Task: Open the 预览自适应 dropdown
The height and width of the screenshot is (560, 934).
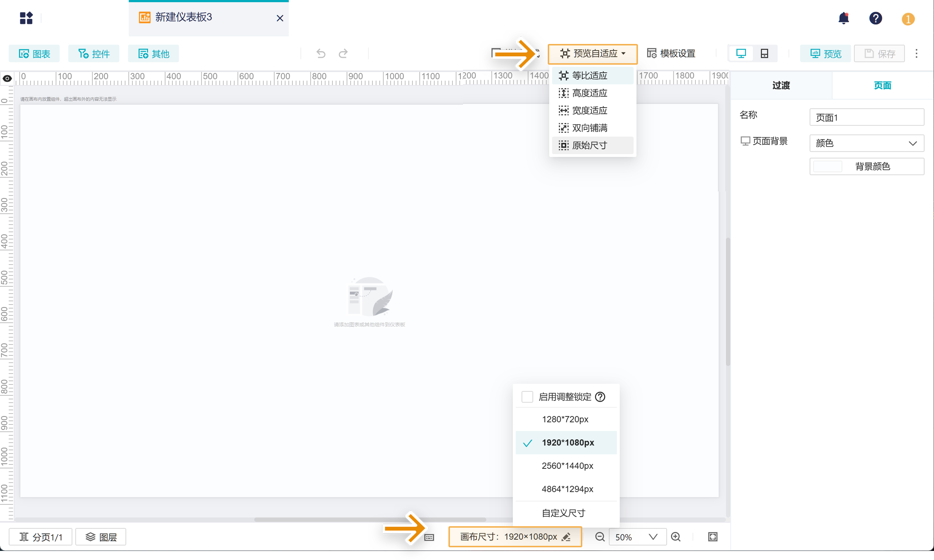Action: pyautogui.click(x=592, y=53)
